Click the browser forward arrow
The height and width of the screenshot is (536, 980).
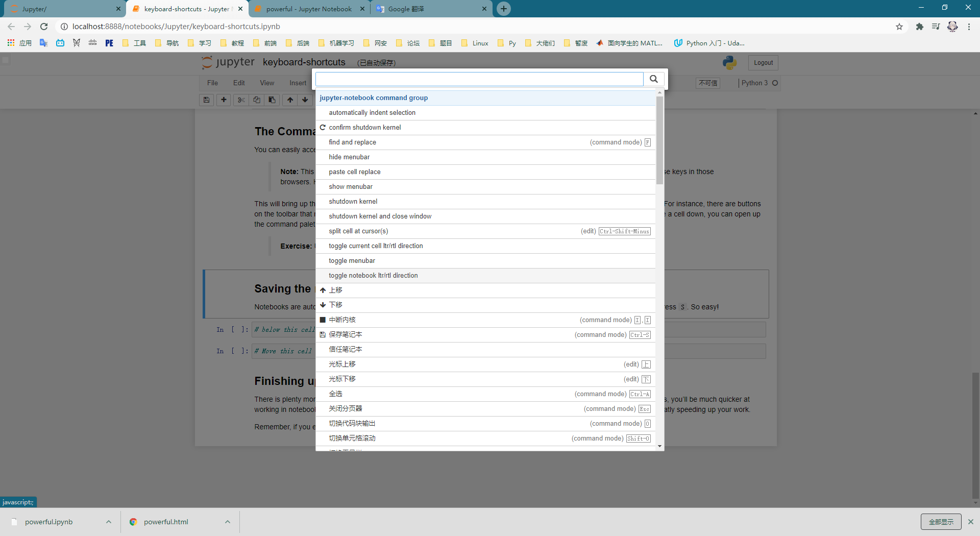coord(28,27)
